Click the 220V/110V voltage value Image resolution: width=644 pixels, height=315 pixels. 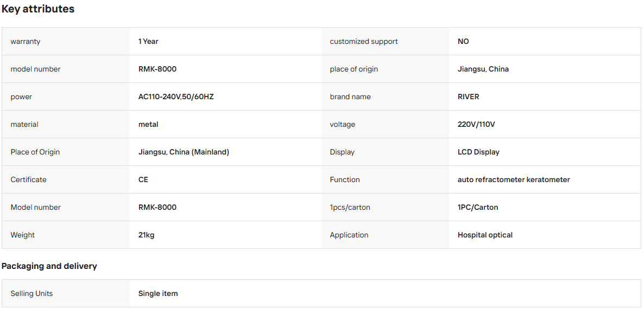476,124
